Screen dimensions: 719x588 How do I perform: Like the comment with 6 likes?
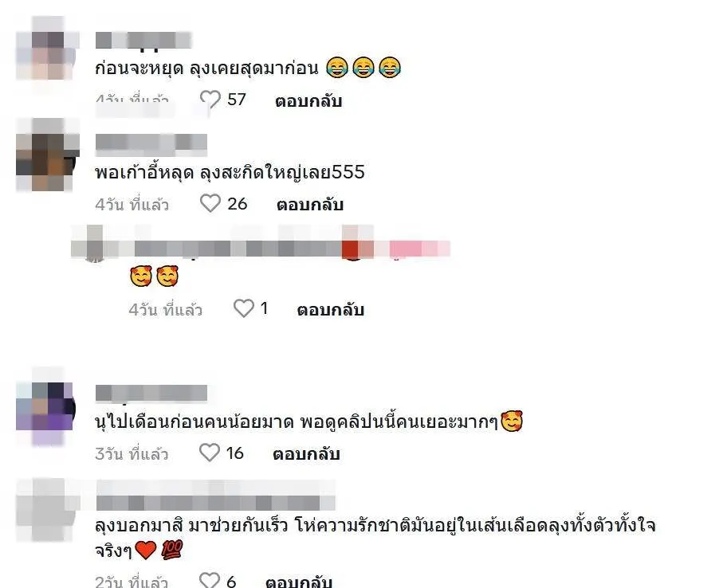[x=210, y=580]
